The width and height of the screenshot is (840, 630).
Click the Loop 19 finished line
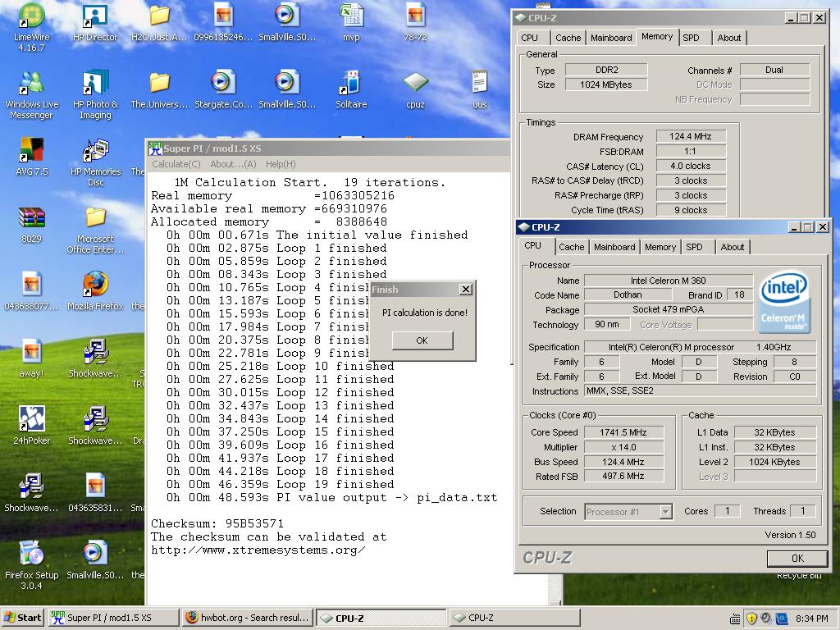(x=280, y=484)
